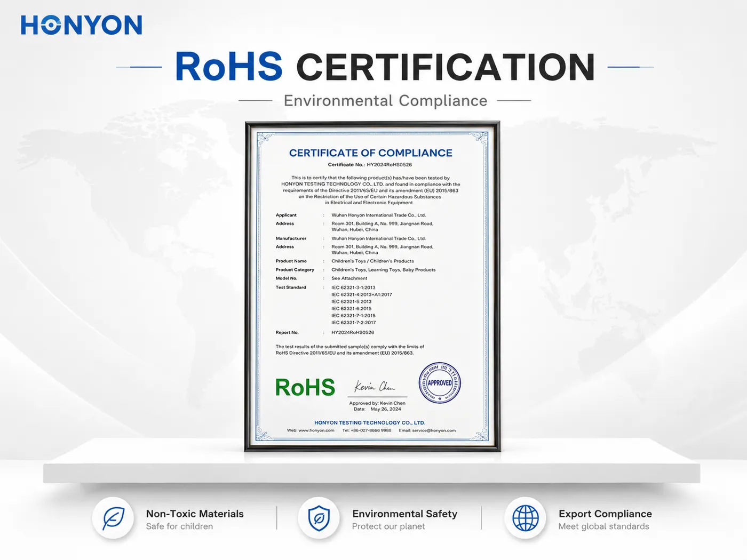Click the 'Protect our planet' caption
The height and width of the screenshot is (560, 747).
(x=388, y=526)
